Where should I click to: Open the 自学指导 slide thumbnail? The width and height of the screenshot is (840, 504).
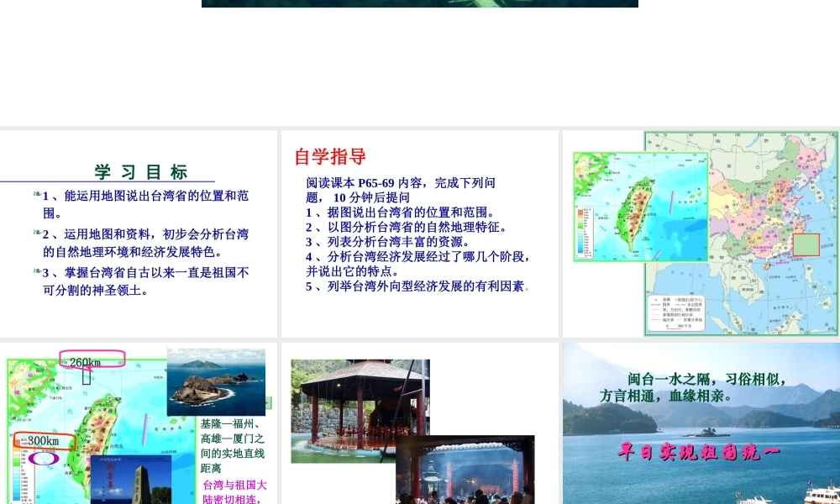(419, 234)
